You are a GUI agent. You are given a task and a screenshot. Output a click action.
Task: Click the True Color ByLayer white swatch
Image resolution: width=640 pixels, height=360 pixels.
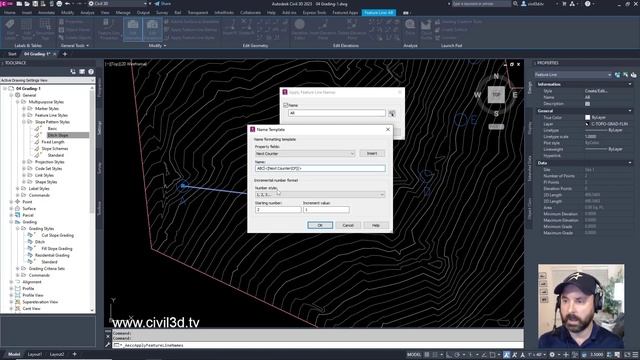coord(587,118)
